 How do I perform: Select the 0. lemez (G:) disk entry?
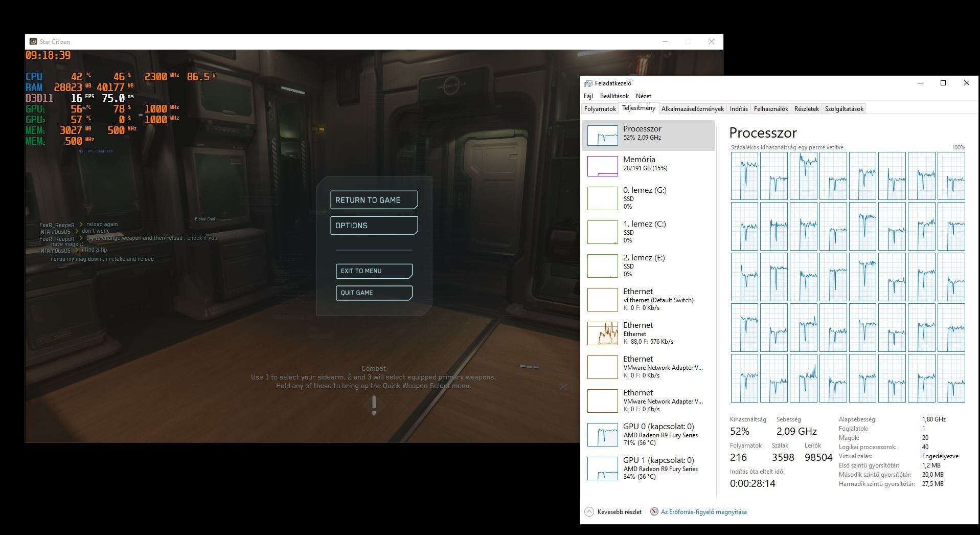(648, 198)
